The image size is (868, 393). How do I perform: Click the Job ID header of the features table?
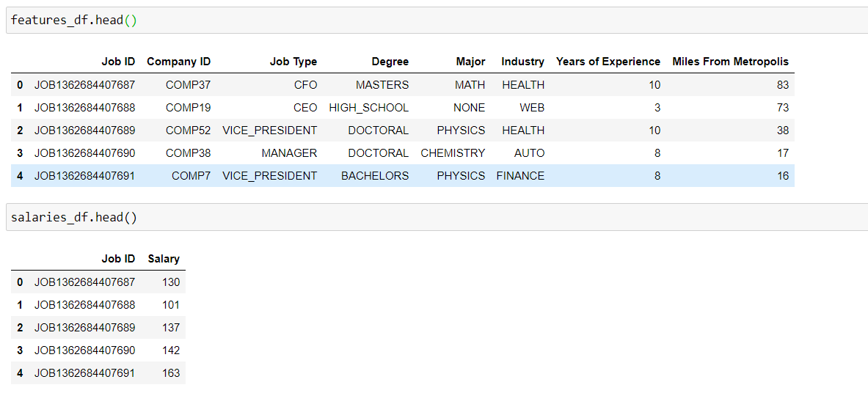click(118, 62)
